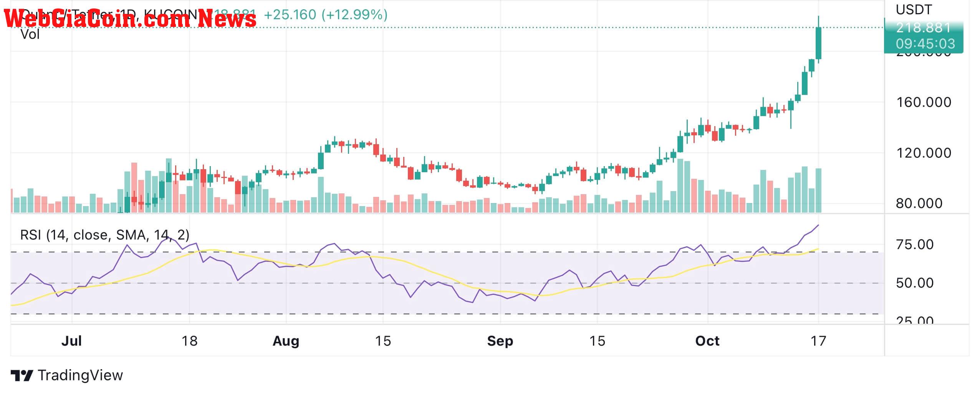
Task: Click the 17 date label on time axis
Action: coord(818,341)
